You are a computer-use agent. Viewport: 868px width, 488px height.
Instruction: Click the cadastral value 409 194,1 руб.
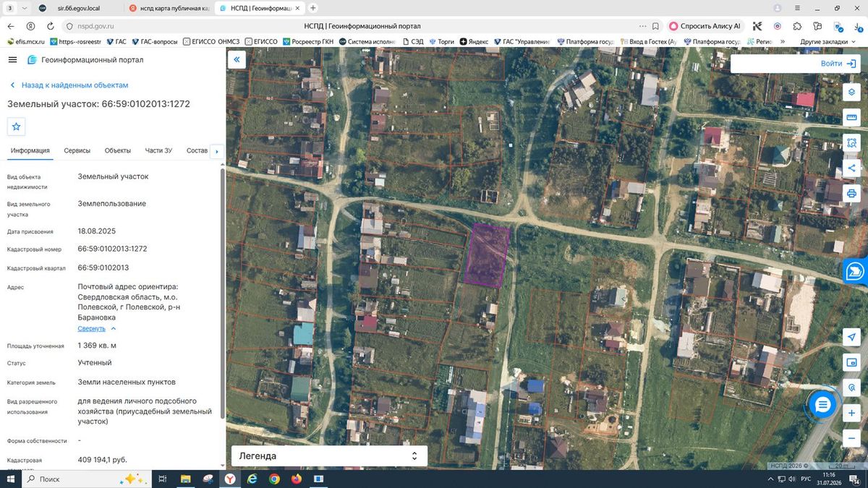(102, 459)
